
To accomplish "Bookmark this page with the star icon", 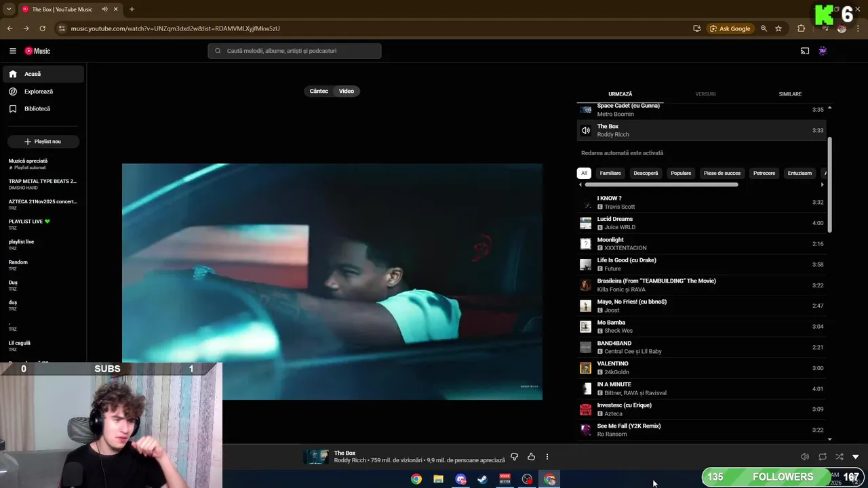I will (x=778, y=28).
